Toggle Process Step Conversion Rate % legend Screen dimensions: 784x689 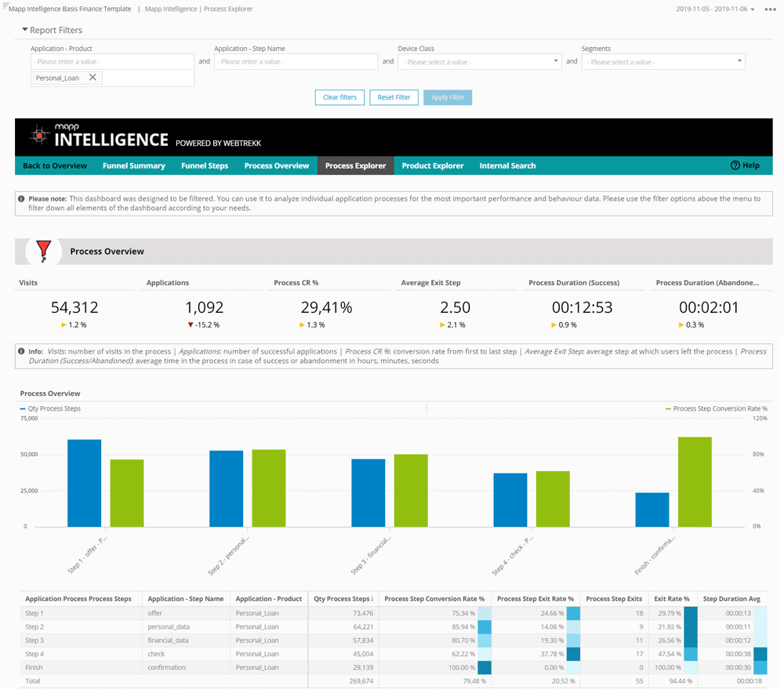point(716,408)
